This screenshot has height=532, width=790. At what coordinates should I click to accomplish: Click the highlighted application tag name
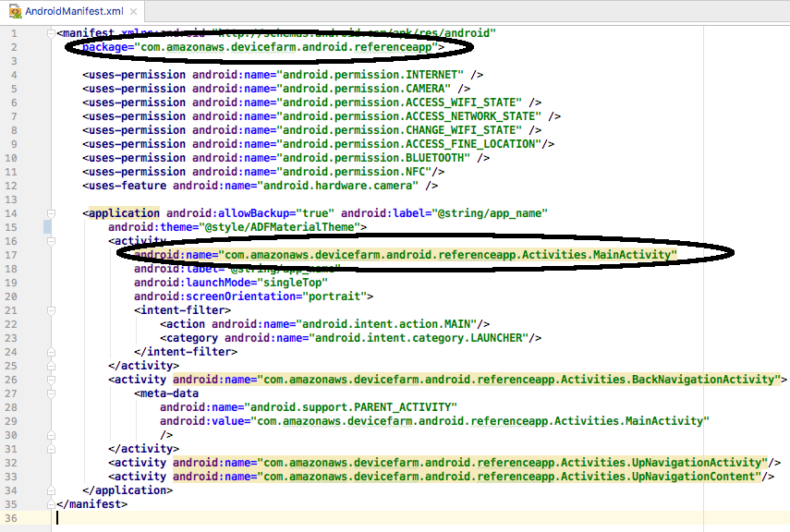pyautogui.click(x=124, y=213)
